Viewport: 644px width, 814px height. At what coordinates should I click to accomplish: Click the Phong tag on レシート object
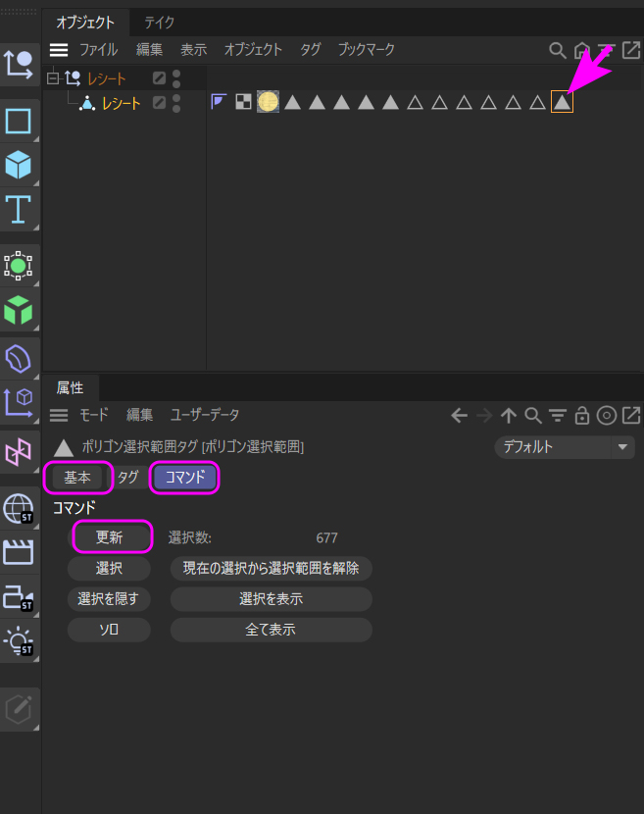click(x=220, y=101)
